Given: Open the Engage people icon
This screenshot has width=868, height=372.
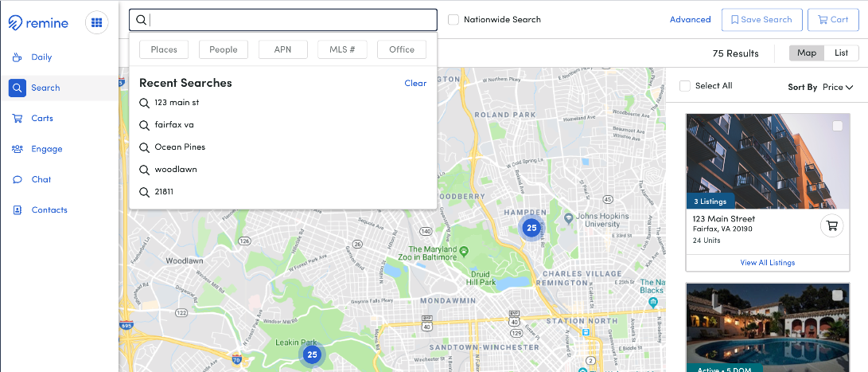Looking at the screenshot, I should pyautogui.click(x=18, y=149).
